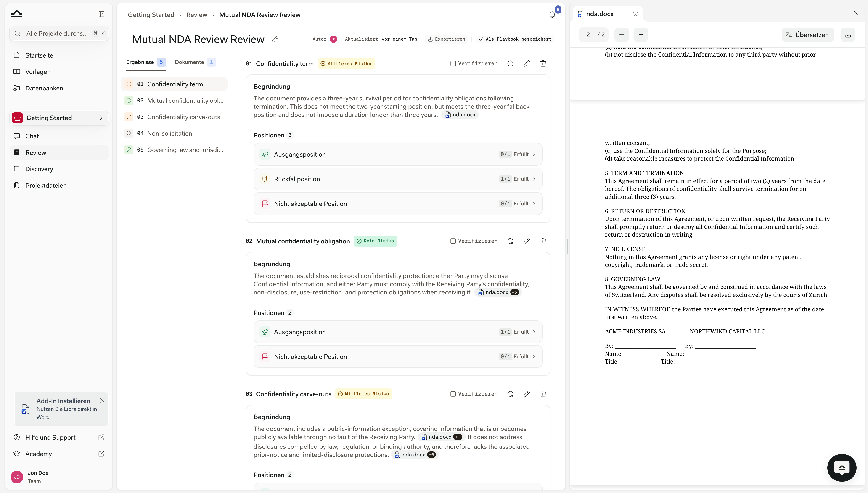Zoom out the document viewer
The height and width of the screenshot is (493, 868).
click(622, 35)
